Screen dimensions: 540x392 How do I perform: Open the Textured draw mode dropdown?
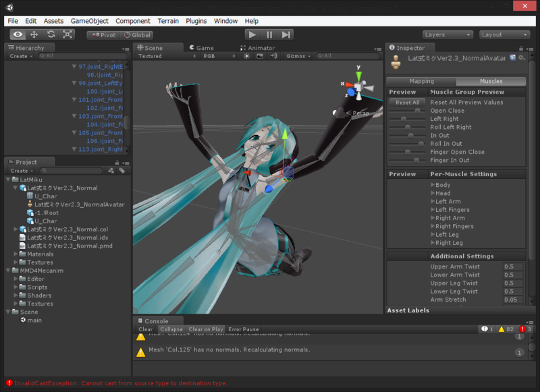(x=167, y=56)
